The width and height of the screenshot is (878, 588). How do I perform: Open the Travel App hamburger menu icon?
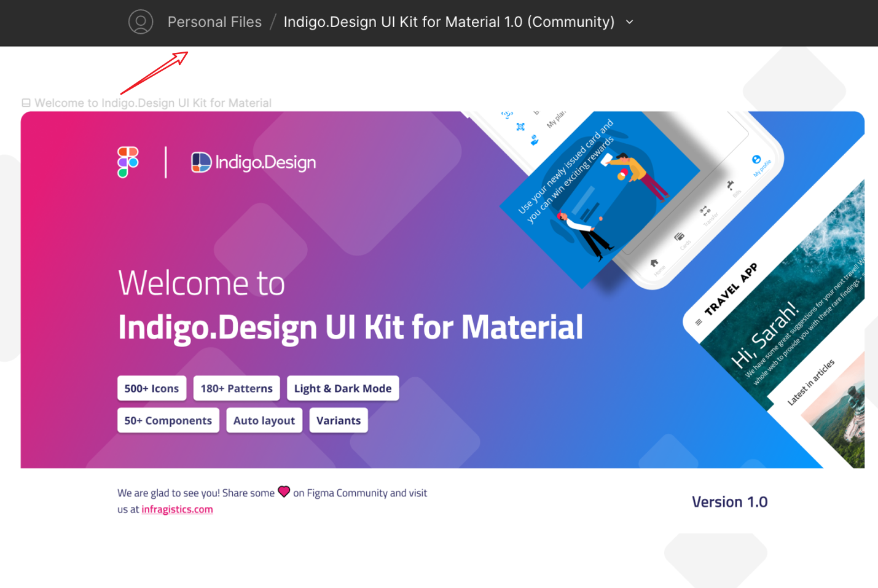point(699,322)
